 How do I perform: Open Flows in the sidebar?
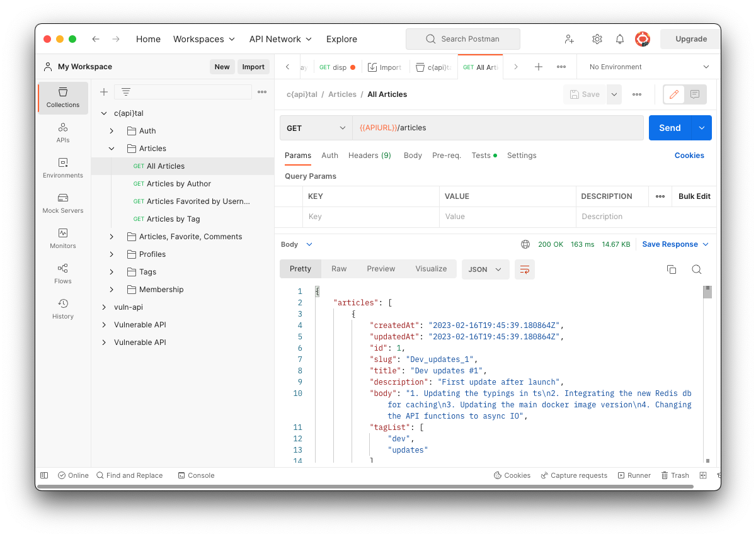63,274
